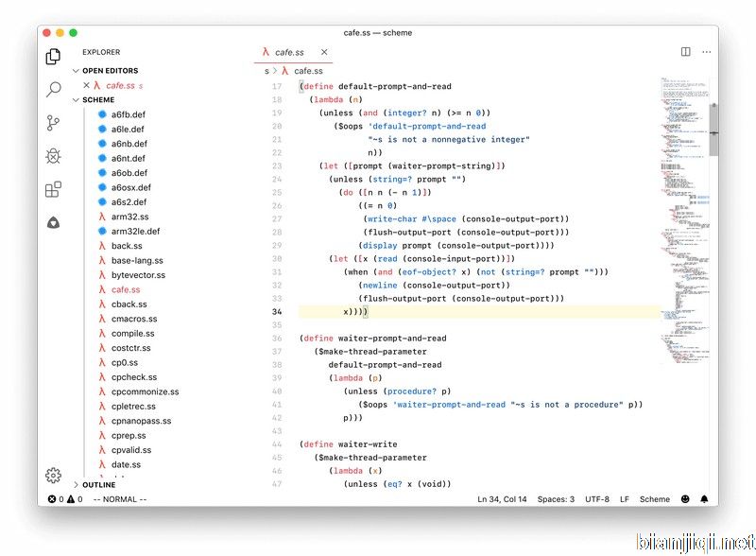Open cpnanopass.ss in the file tree

[141, 421]
